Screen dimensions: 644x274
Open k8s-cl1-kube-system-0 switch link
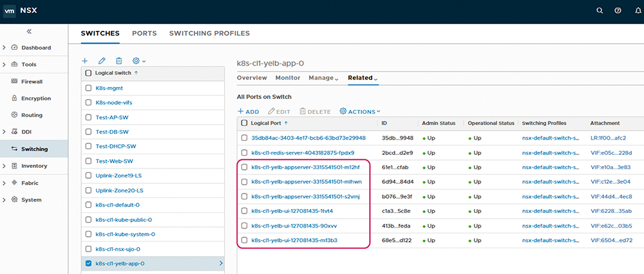126,234
